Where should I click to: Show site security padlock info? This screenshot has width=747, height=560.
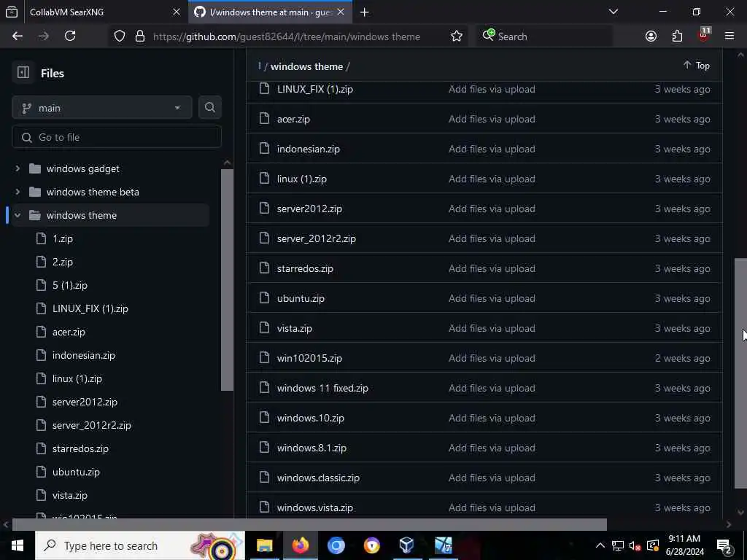click(140, 36)
